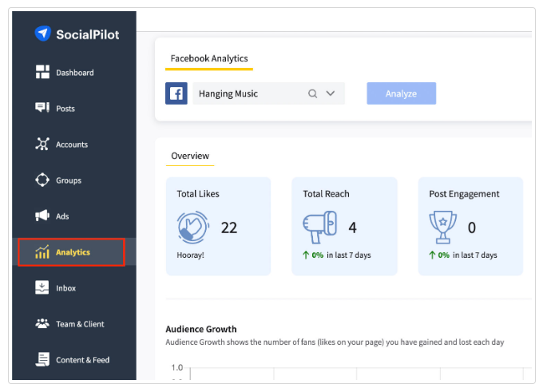This screenshot has height=392, width=551.
Task: Click the 1.0 chart axis label
Action: (177, 367)
